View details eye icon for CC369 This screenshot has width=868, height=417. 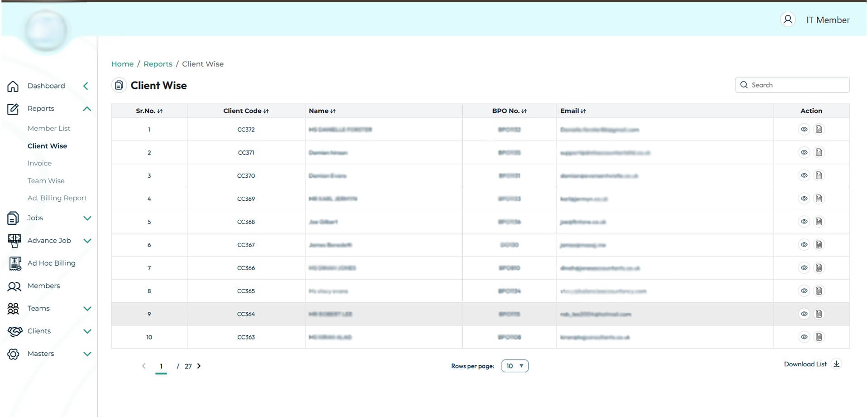(x=804, y=199)
